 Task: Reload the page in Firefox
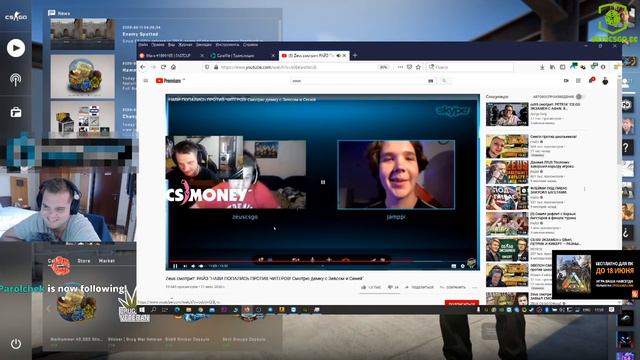pyautogui.click(x=163, y=67)
